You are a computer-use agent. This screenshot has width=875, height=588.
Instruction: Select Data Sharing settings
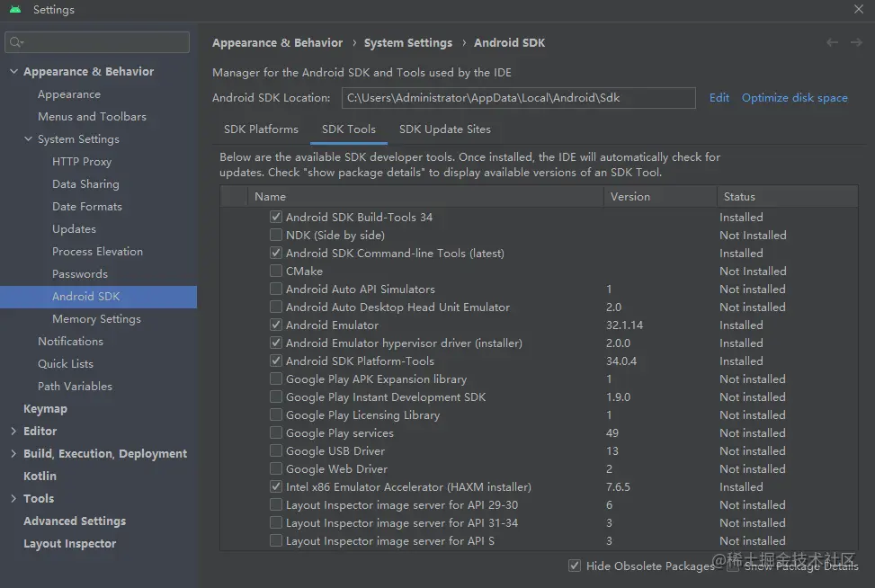[x=85, y=184]
